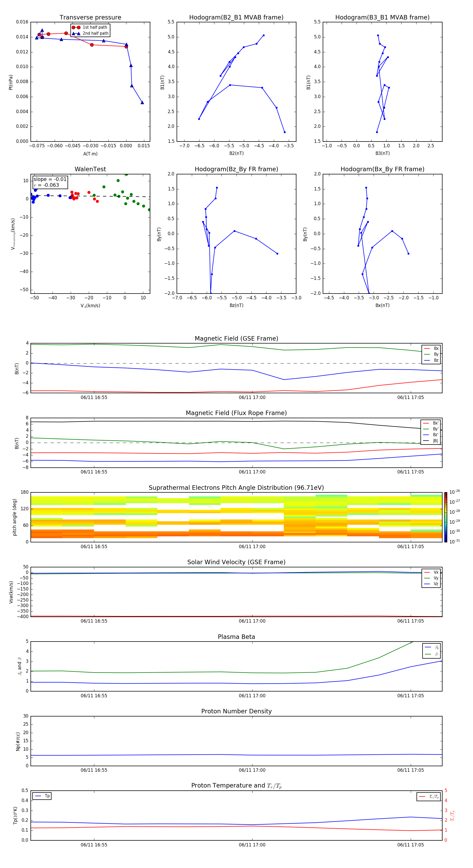Click the "Transverse pressure" plot title
This screenshot has height=868, width=473.
click(x=90, y=18)
